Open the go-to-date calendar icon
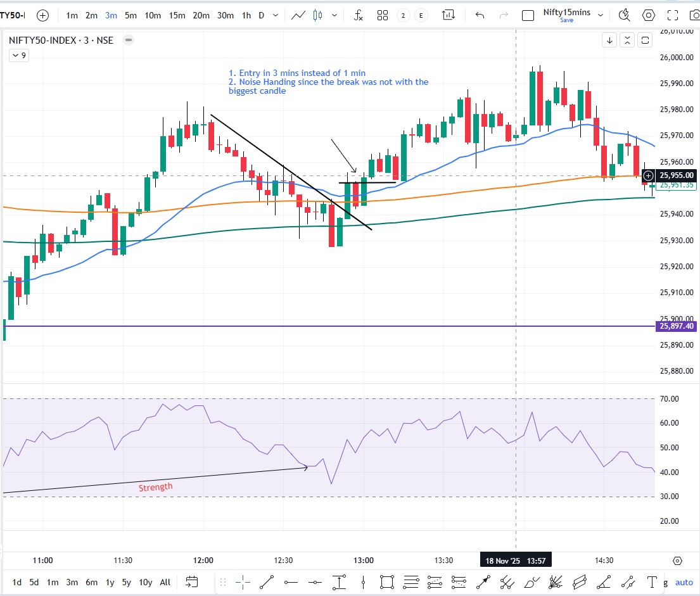700x596 pixels. pyautogui.click(x=192, y=581)
